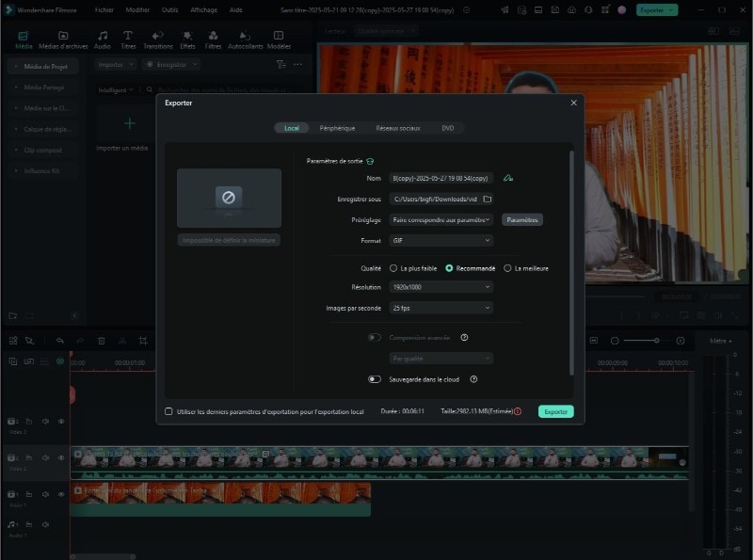Switch to the Local export tab
This screenshot has width=753, height=560.
292,128
